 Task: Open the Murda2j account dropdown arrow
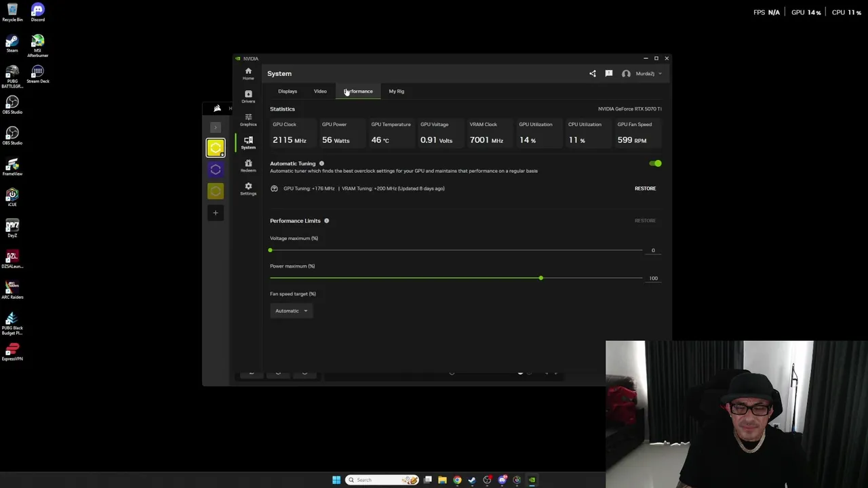tap(660, 73)
